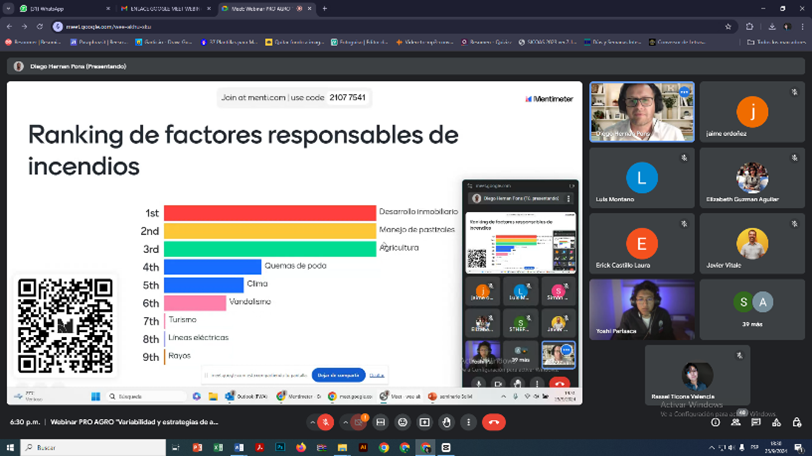
Task: Click the Windows taskbar Buscar search box
Action: coord(93,448)
